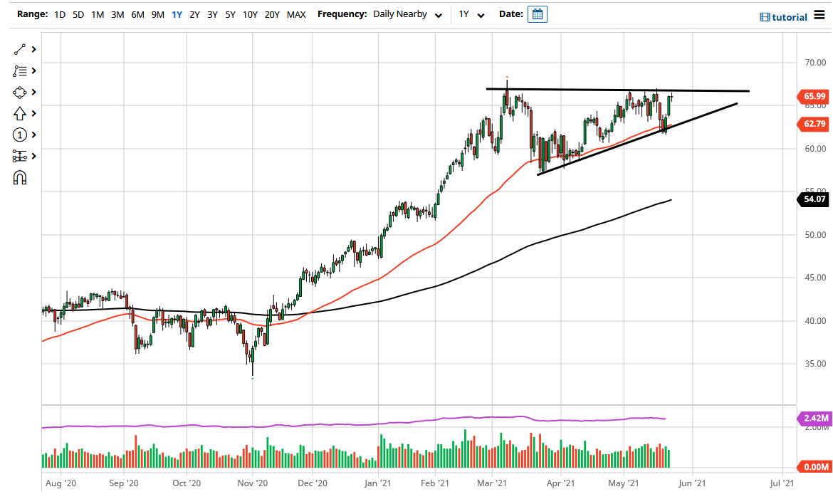Image resolution: width=833 pixels, height=504 pixels.
Task: Select the MAX range option
Action: (x=296, y=14)
